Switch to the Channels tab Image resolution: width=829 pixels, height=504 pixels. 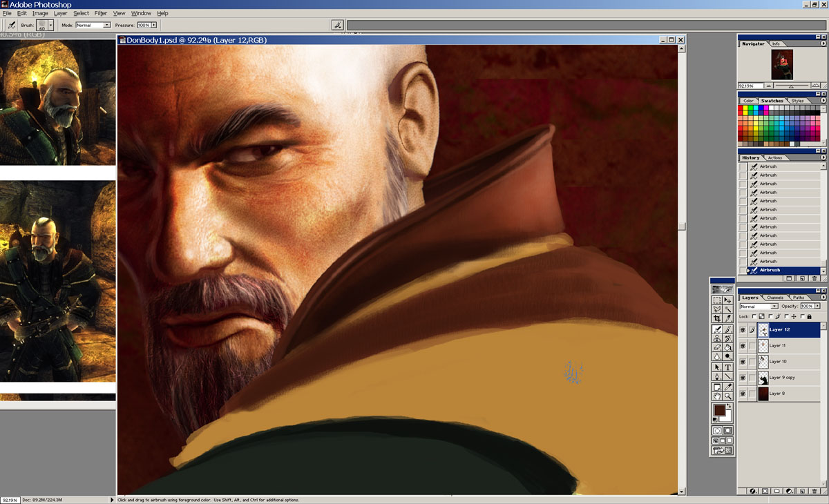pos(775,298)
